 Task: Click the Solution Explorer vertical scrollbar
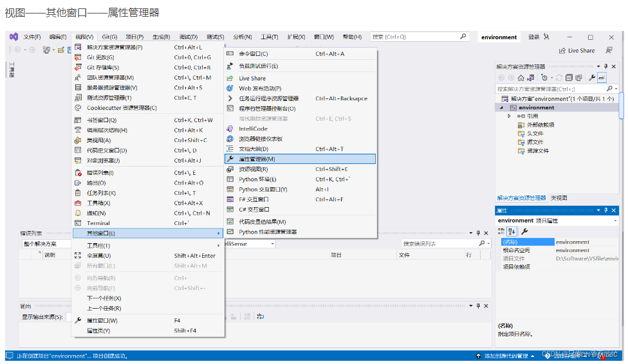(621, 105)
